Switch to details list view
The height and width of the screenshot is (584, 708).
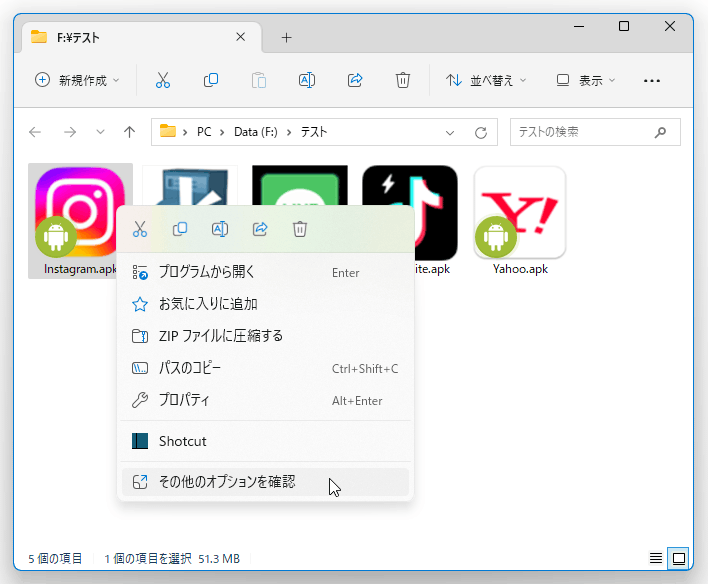pos(656,559)
